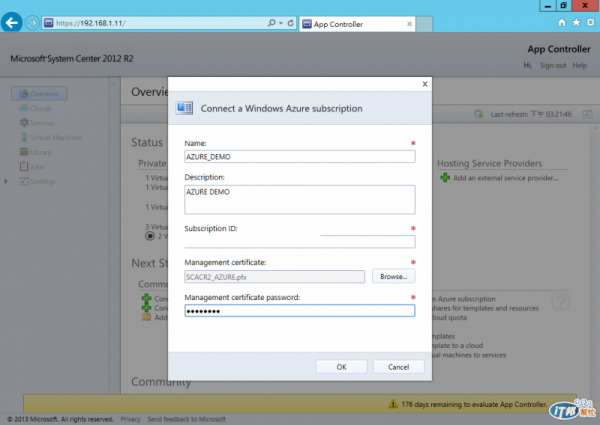600x425 pixels.
Task: Open the Privacy link in footer
Action: 130,419
